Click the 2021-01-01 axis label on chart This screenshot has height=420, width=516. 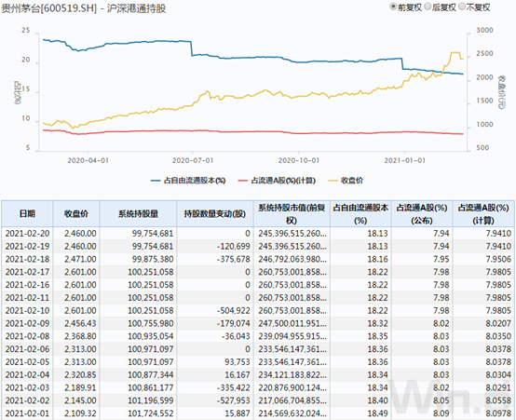405,160
